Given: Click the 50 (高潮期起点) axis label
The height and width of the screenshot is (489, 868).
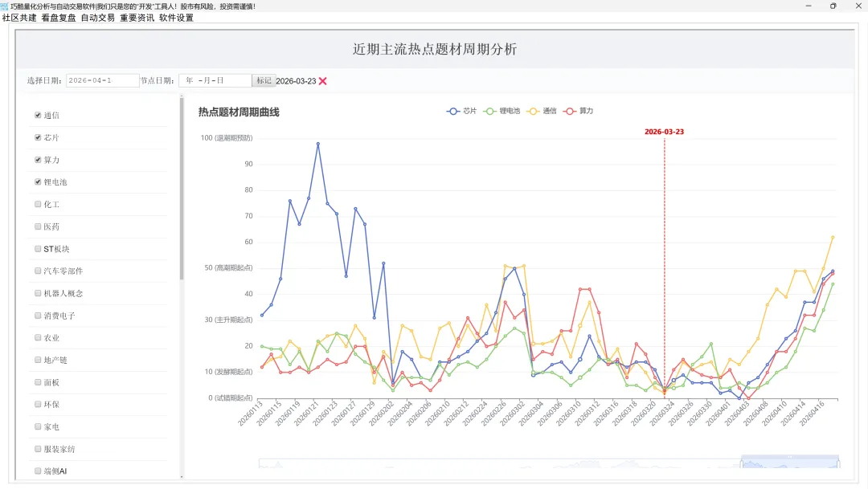Looking at the screenshot, I should [x=228, y=267].
